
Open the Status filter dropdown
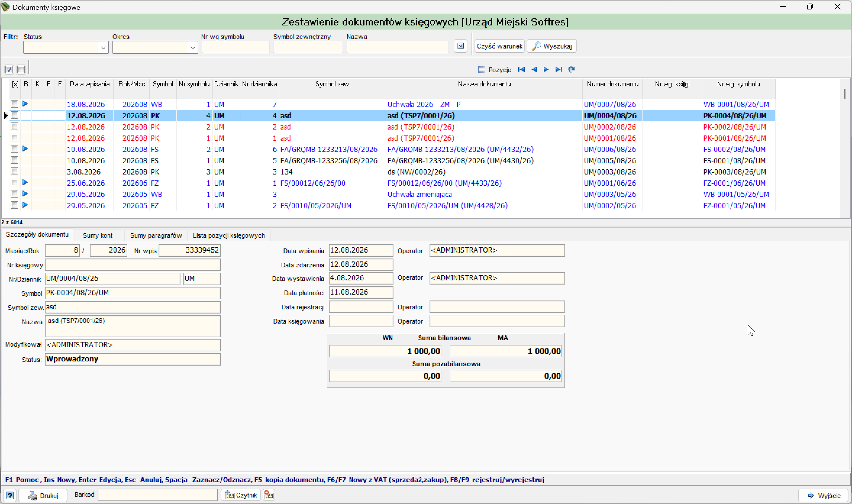(103, 48)
